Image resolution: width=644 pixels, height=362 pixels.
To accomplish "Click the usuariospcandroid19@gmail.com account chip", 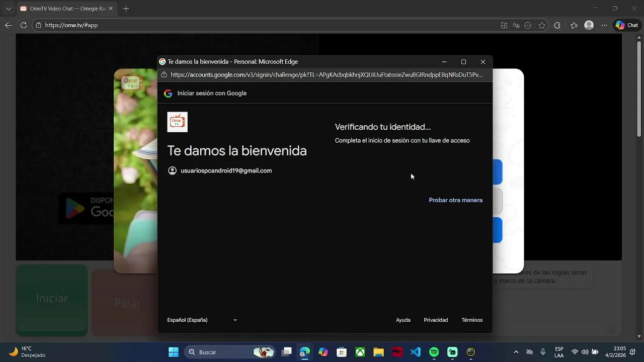I will tap(220, 171).
